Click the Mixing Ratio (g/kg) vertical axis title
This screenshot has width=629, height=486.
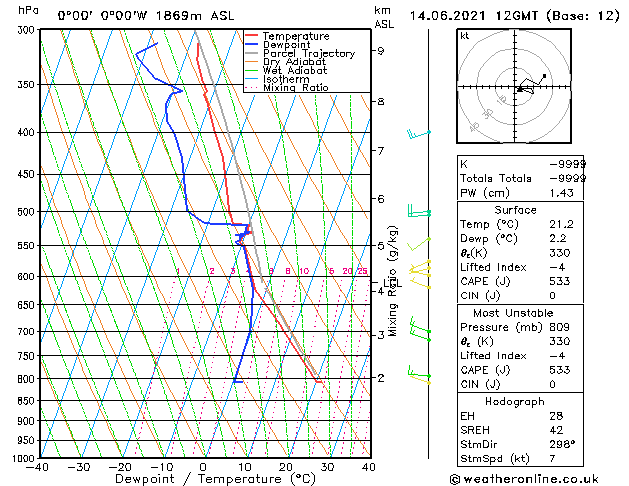[393, 281]
